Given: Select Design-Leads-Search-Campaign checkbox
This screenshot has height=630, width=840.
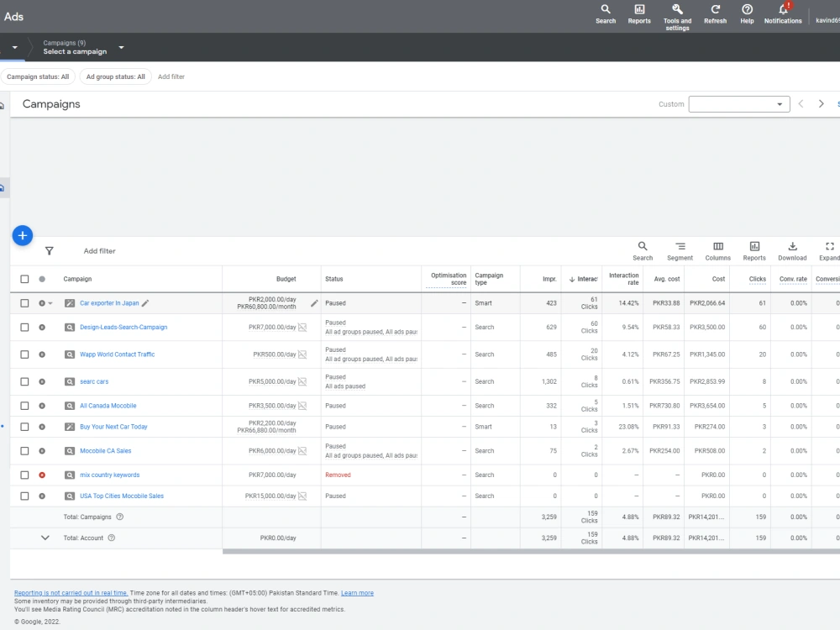Looking at the screenshot, I should point(24,328).
